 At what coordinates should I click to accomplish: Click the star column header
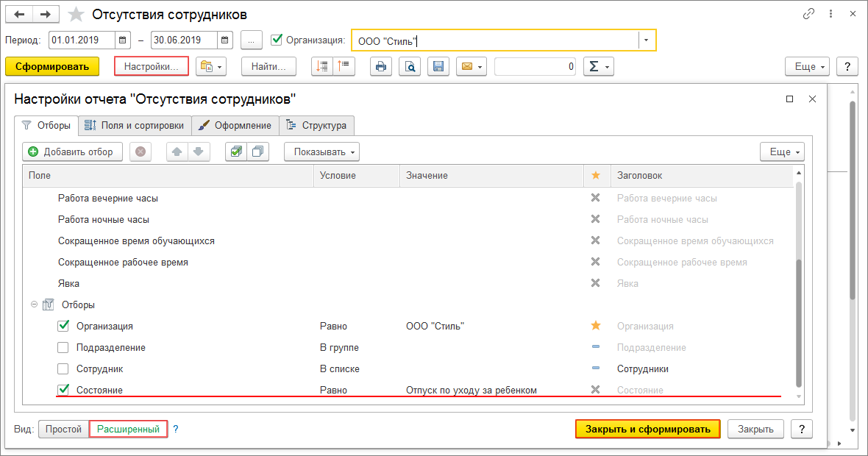[596, 176]
